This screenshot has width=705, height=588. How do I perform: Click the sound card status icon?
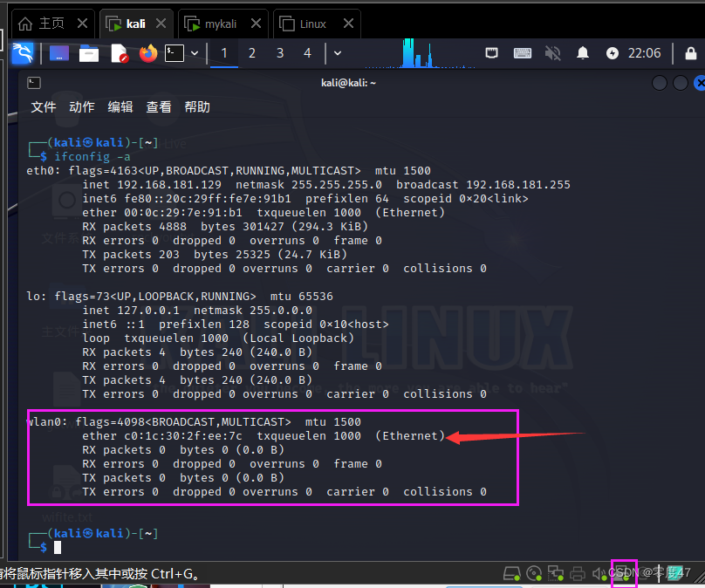[599, 574]
